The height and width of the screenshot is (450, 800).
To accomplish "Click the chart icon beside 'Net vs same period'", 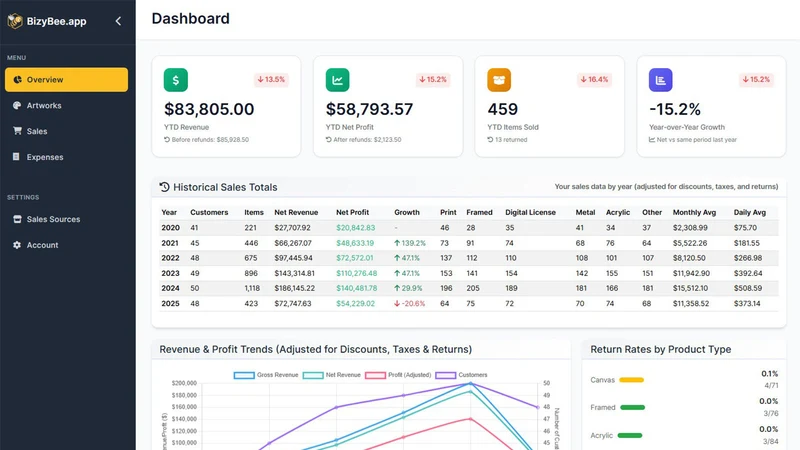I will point(652,139).
